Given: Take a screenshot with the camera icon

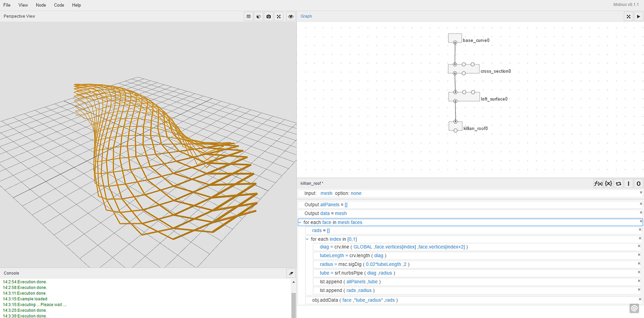Looking at the screenshot, I should pyautogui.click(x=269, y=16).
